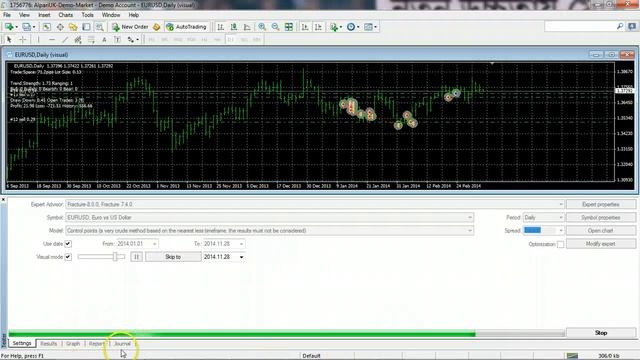Viewport: 640px width, 360px height.
Task: Select the Crosshair tool
Action: coord(23,40)
